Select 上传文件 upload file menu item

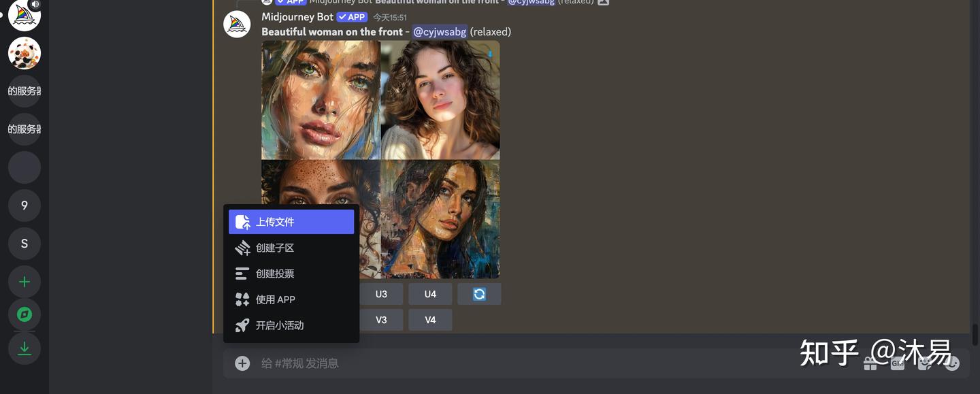(x=291, y=222)
